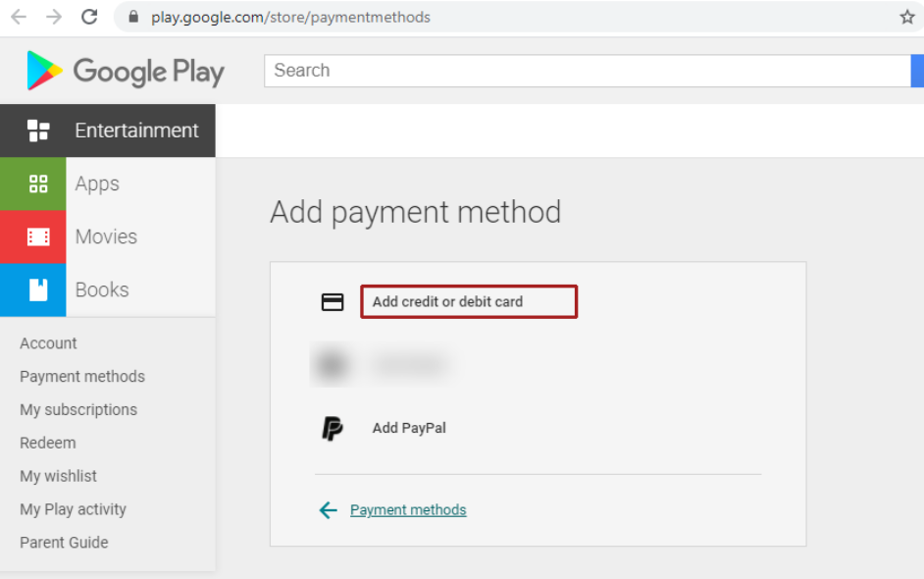Select Payment methods in the sidebar
Screen dimensions: 924x579
click(81, 376)
